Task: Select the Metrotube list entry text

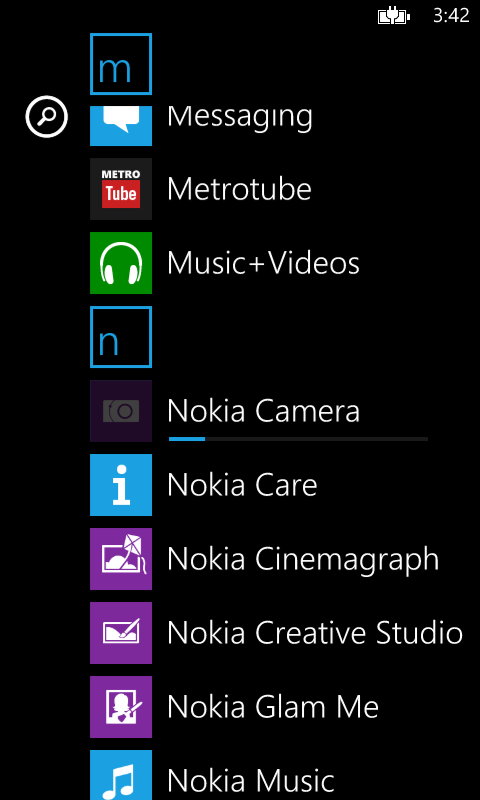Action: tap(239, 189)
